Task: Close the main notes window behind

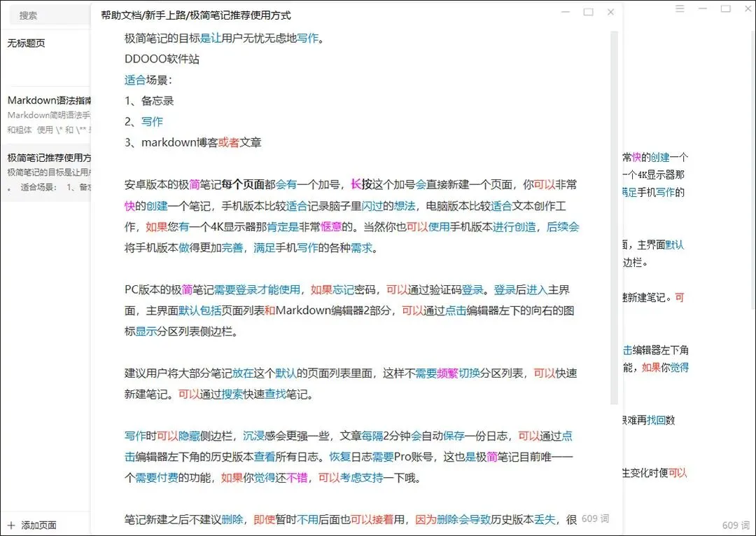Action: coord(749,8)
